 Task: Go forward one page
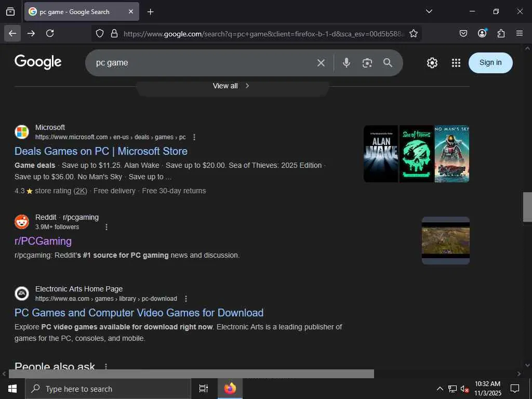click(x=31, y=33)
